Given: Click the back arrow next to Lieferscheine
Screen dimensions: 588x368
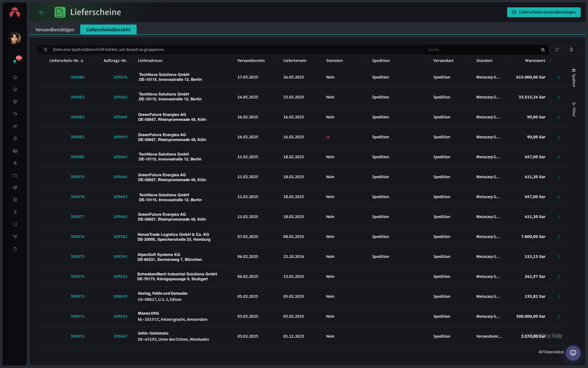Looking at the screenshot, I should coord(42,12).
